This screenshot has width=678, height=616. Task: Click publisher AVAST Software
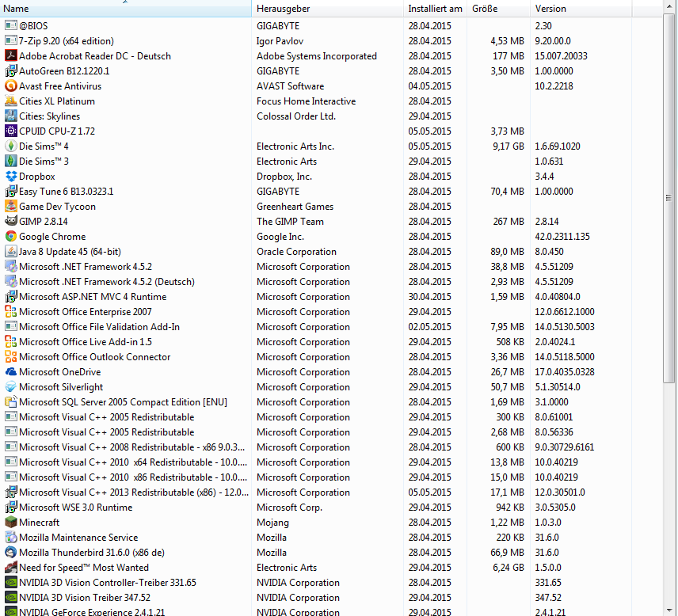point(290,86)
